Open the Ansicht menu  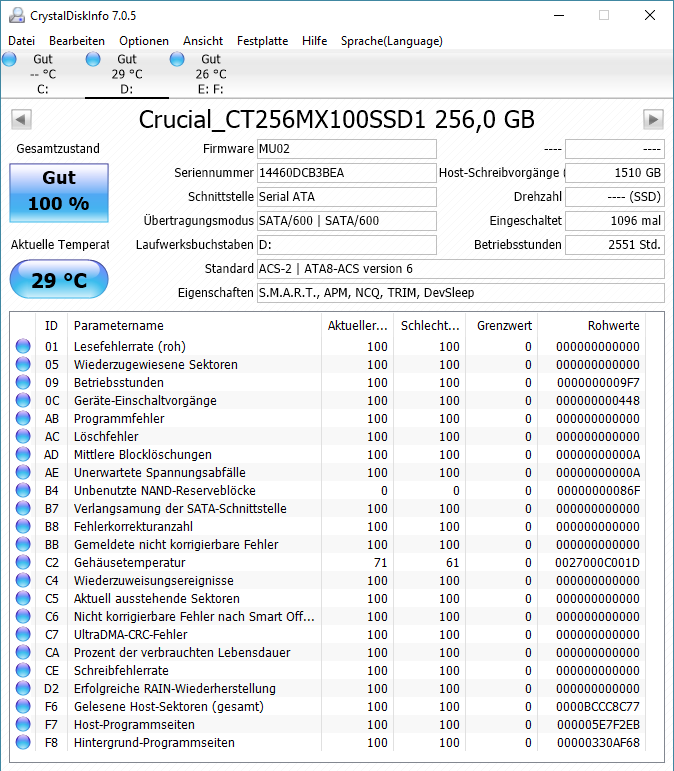tap(203, 41)
